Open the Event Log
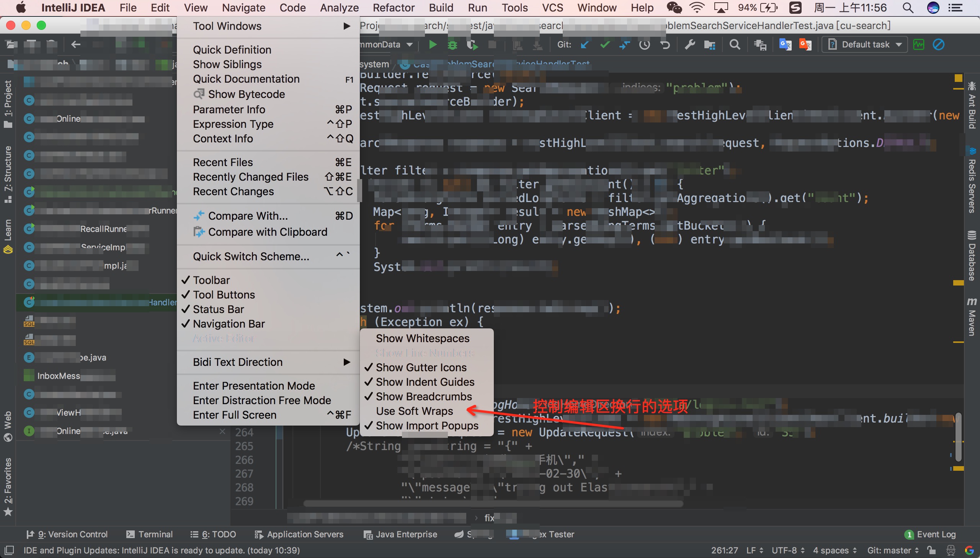 [x=930, y=534]
